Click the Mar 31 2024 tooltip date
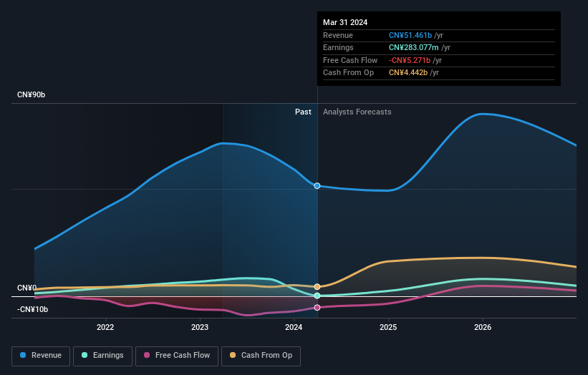Image resolution: width=588 pixels, height=375 pixels. [x=345, y=22]
